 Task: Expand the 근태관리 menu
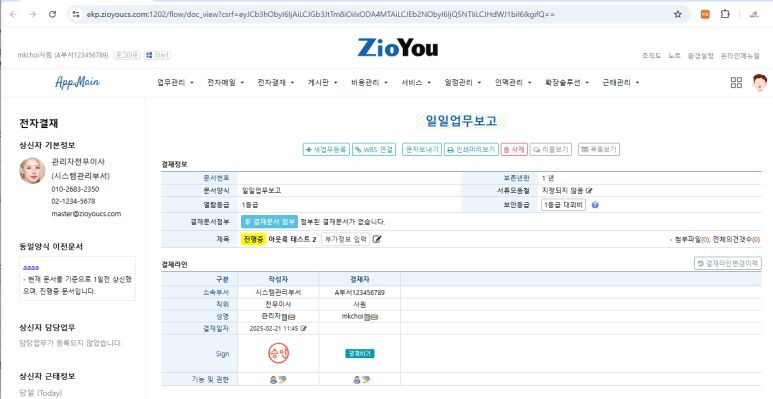tap(621, 83)
